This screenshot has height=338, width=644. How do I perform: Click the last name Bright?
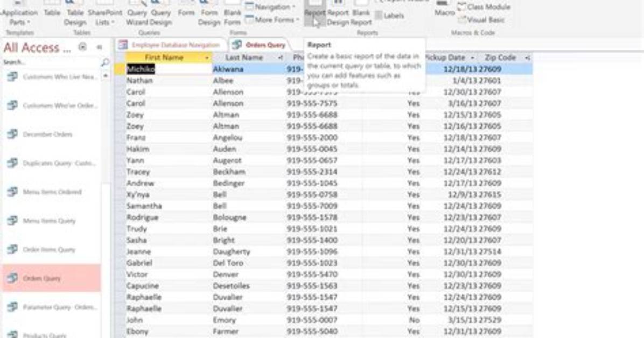[x=224, y=240]
